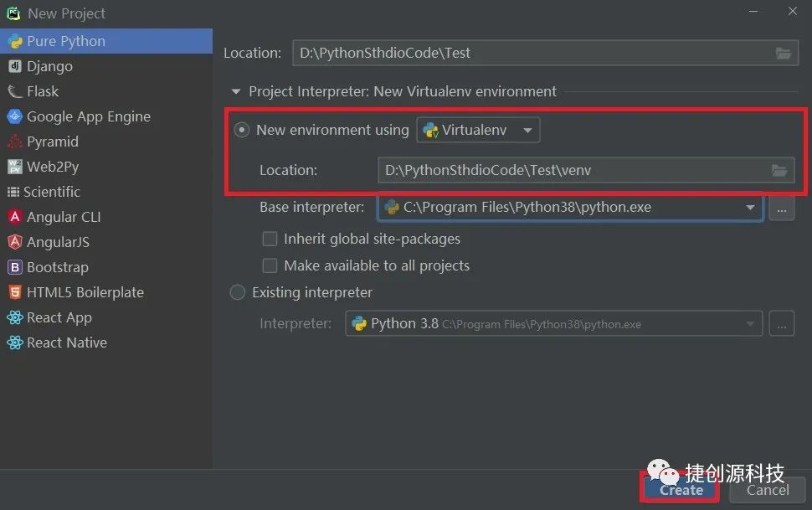Close the New Project dialog
This screenshot has width=812, height=510.
click(792, 11)
